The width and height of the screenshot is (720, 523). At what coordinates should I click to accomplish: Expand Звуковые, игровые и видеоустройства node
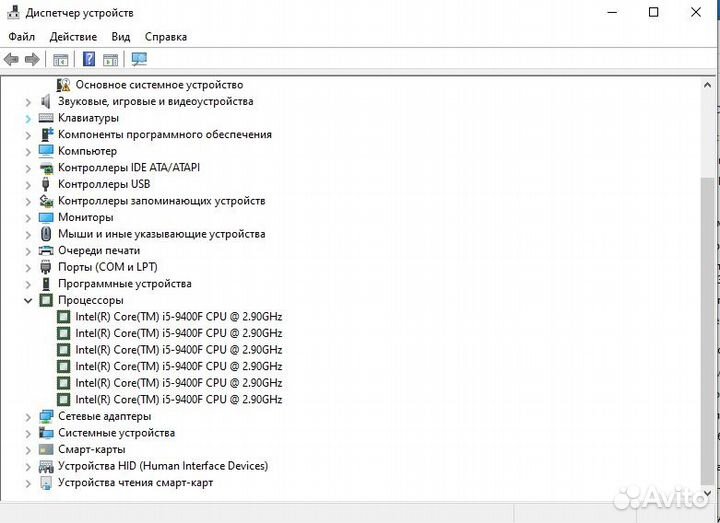tap(28, 102)
